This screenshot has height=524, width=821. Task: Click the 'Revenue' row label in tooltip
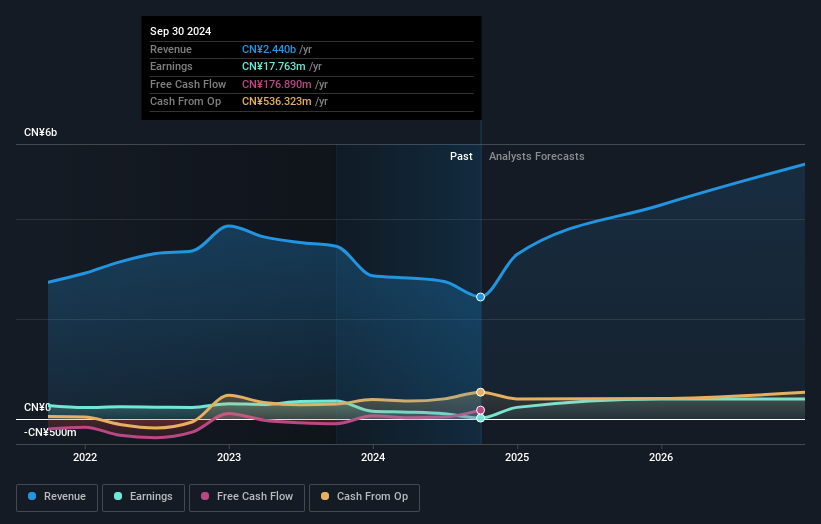[171, 49]
